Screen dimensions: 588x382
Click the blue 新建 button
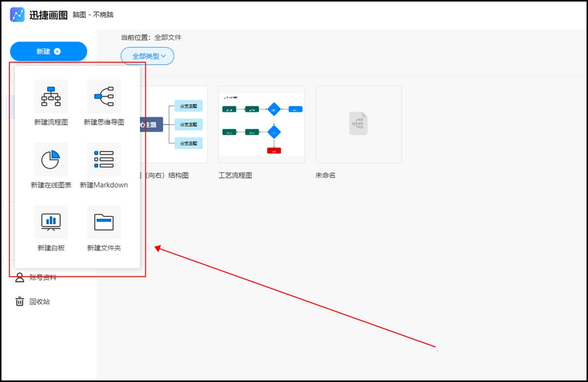click(x=48, y=51)
